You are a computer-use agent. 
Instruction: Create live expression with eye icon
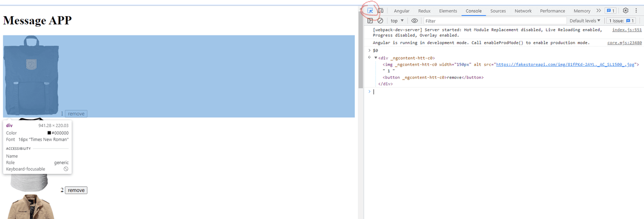click(414, 21)
